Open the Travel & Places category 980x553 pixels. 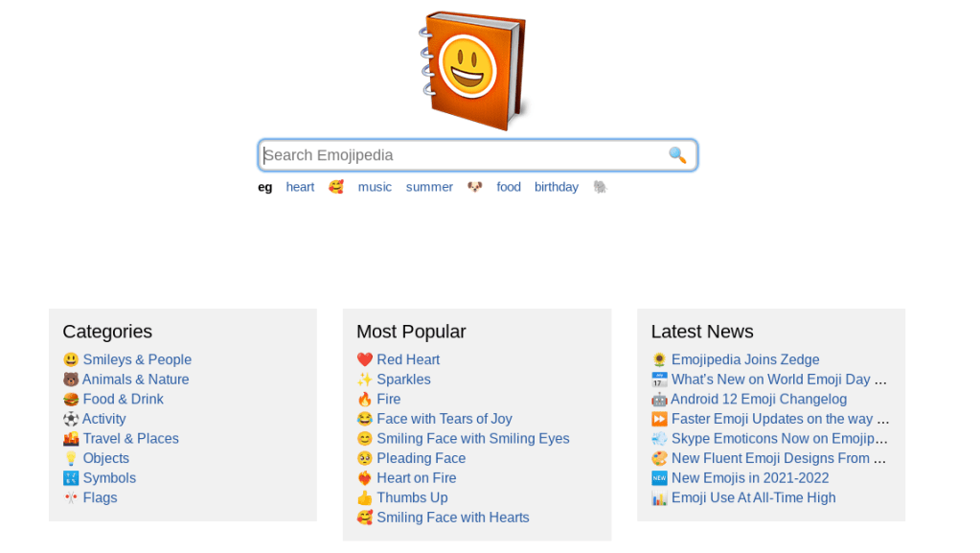click(x=130, y=438)
